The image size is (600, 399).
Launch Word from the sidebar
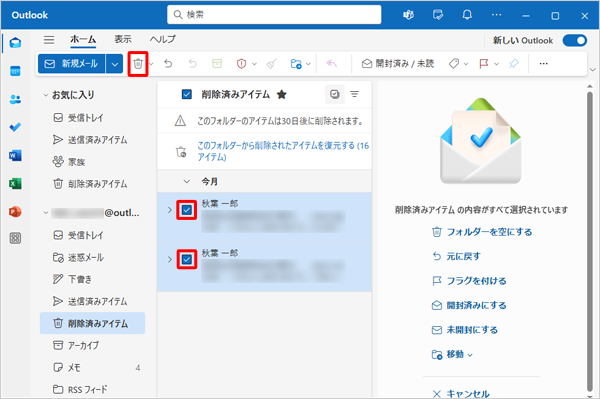(x=15, y=155)
